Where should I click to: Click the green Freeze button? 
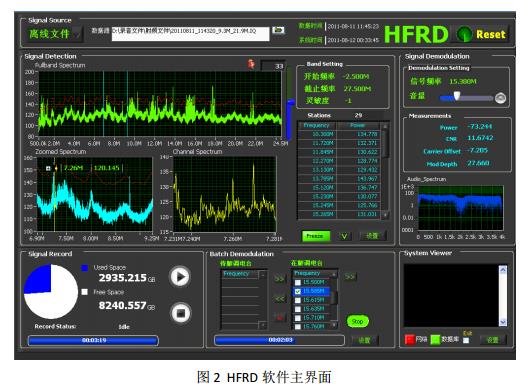pos(315,236)
